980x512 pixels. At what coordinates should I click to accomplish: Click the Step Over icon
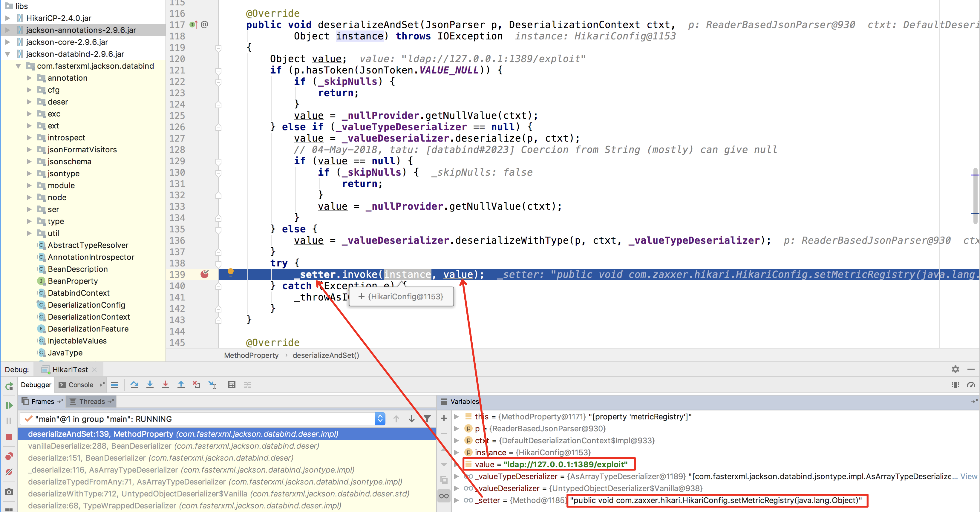[x=135, y=385]
